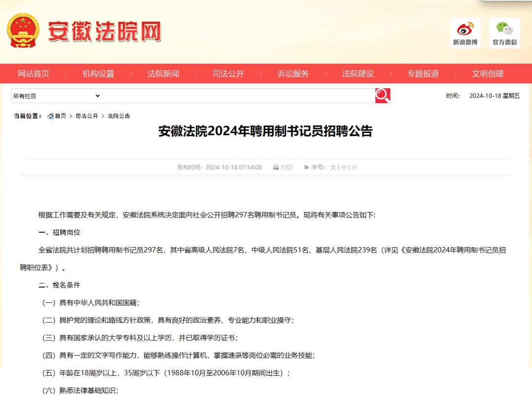Click the red magnifier search icon
Image resolution: width=532 pixels, height=399 pixels.
pos(383,96)
